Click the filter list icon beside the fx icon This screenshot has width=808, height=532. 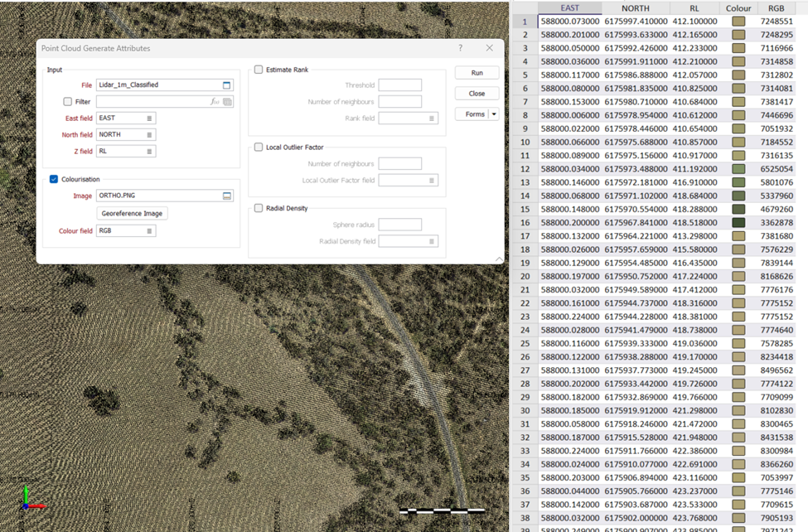pyautogui.click(x=227, y=102)
